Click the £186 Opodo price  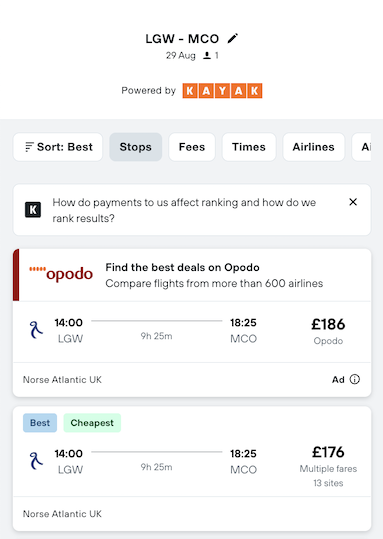coord(328,324)
